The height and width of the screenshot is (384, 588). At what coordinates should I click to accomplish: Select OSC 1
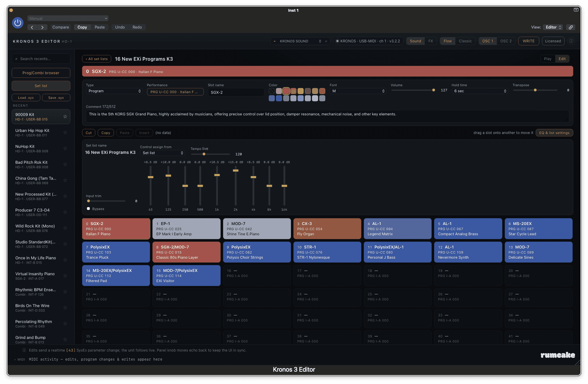coord(488,41)
